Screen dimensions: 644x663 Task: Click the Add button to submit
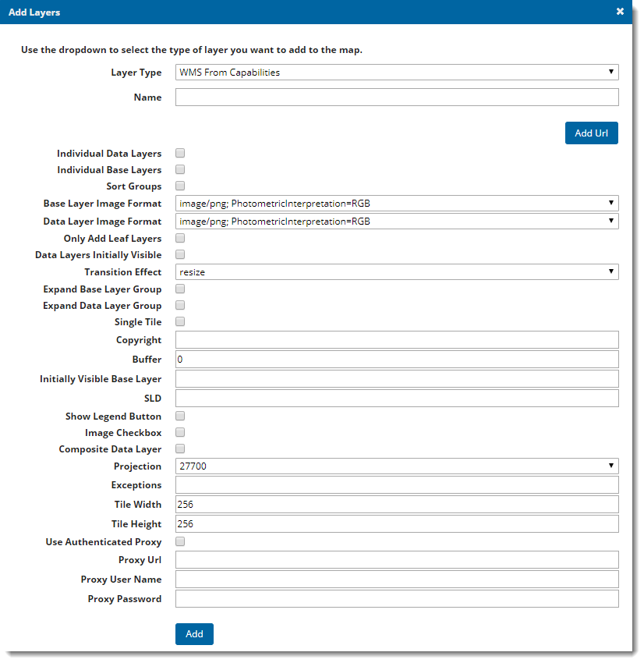[x=193, y=633]
